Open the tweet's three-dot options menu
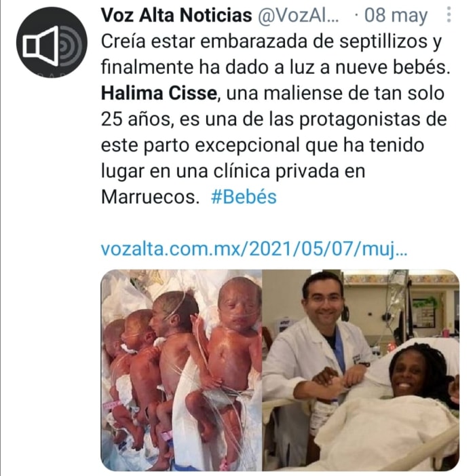 pos(449,14)
